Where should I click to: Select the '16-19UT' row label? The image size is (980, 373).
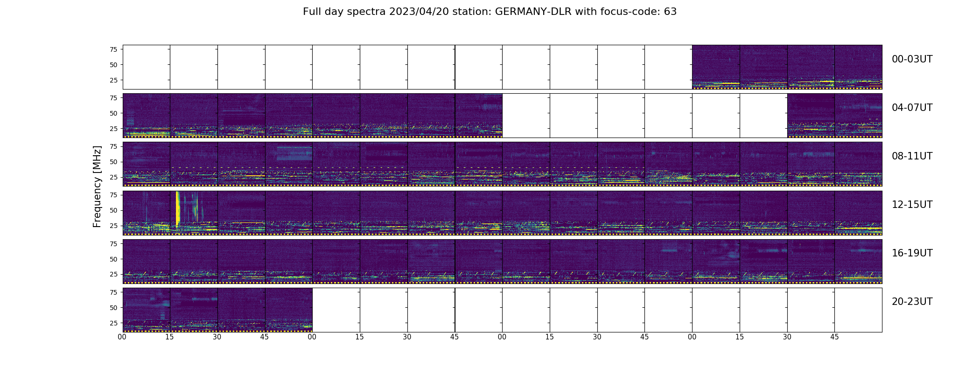tap(912, 253)
